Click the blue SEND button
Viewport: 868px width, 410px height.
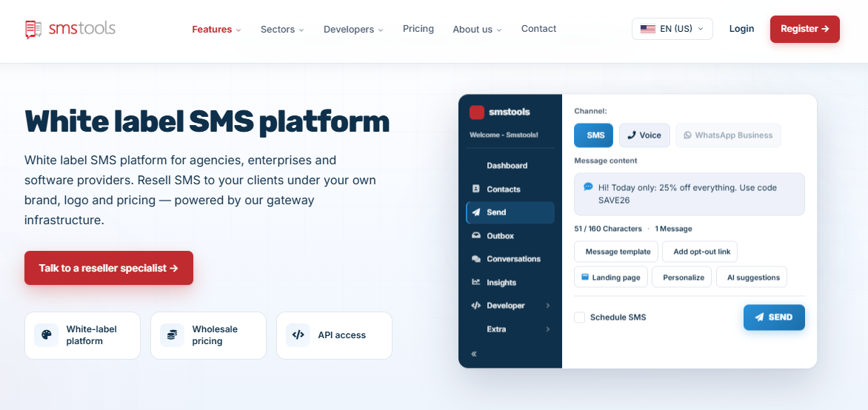pyautogui.click(x=774, y=317)
